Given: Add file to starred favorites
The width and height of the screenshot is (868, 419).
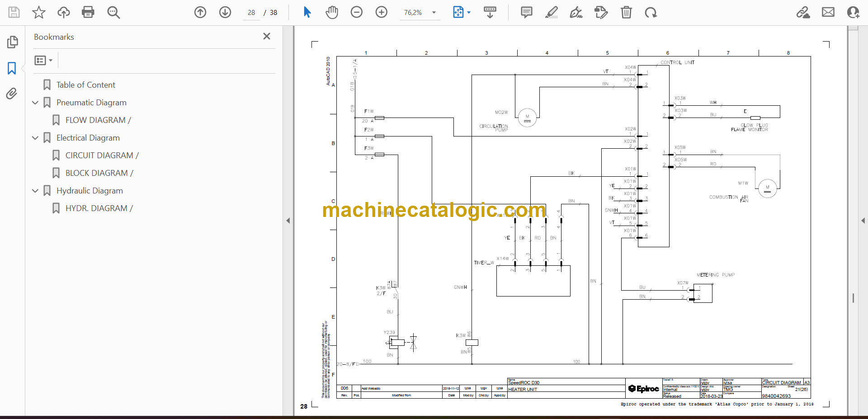Looking at the screenshot, I should point(39,12).
